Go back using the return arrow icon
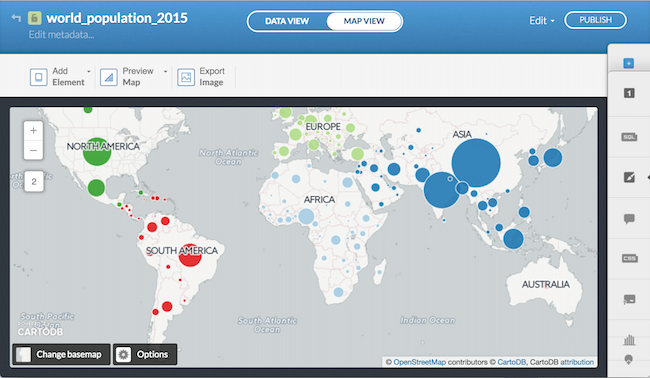Image resolution: width=650 pixels, height=378 pixels. coord(16,18)
